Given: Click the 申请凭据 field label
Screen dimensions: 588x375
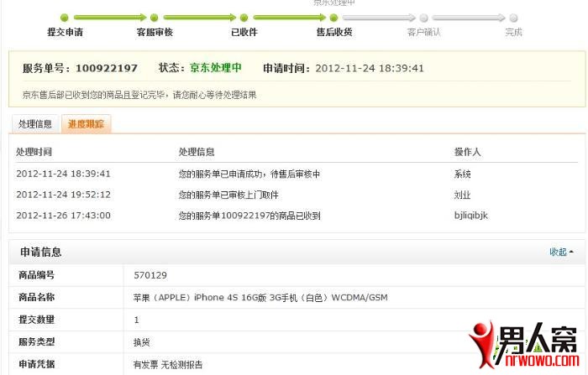Looking at the screenshot, I should pyautogui.click(x=37, y=364).
